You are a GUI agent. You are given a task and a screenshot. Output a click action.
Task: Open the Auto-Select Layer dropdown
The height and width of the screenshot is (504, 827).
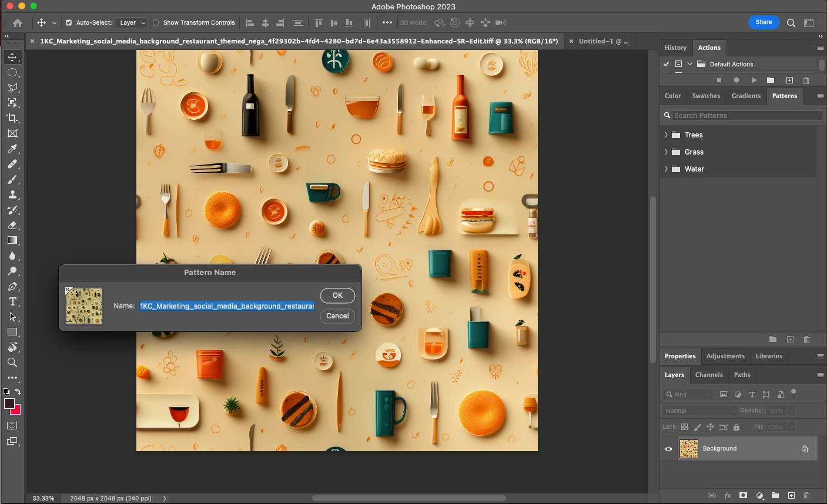coord(132,23)
